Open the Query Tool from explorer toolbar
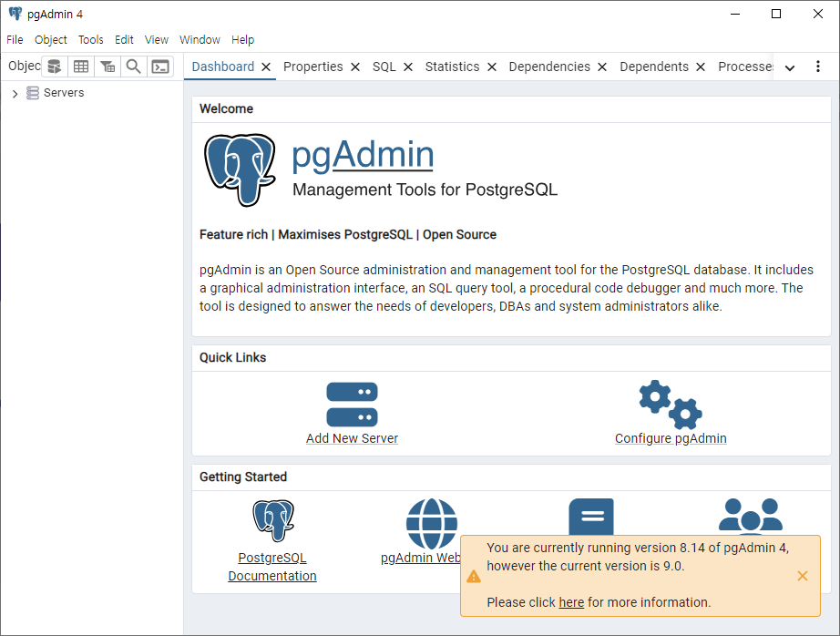 [54, 67]
